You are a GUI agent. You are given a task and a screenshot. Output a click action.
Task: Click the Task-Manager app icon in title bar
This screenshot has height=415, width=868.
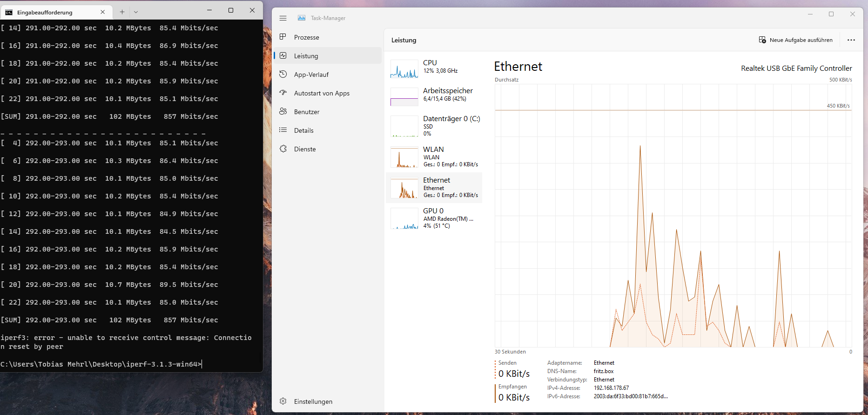tap(302, 18)
